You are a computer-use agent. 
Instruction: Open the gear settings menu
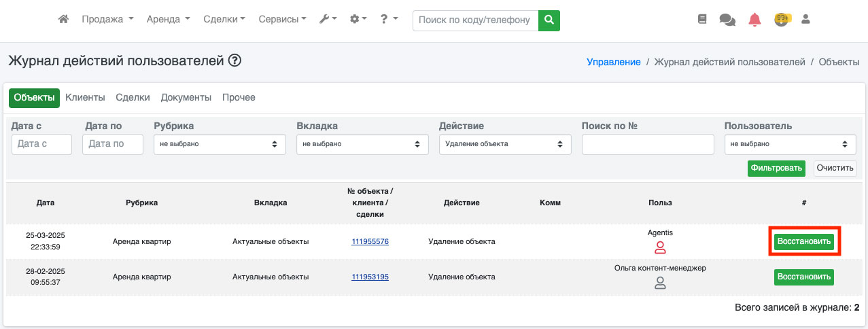pyautogui.click(x=358, y=20)
